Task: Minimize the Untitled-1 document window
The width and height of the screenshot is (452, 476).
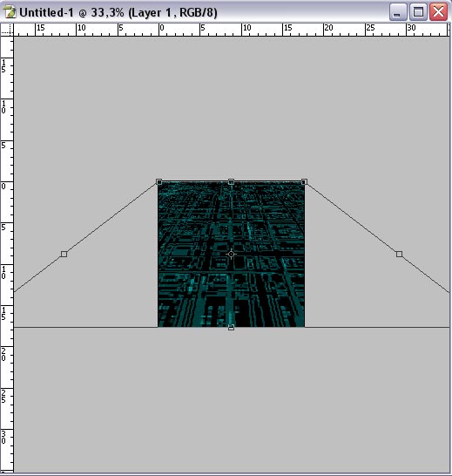Action: [x=398, y=12]
